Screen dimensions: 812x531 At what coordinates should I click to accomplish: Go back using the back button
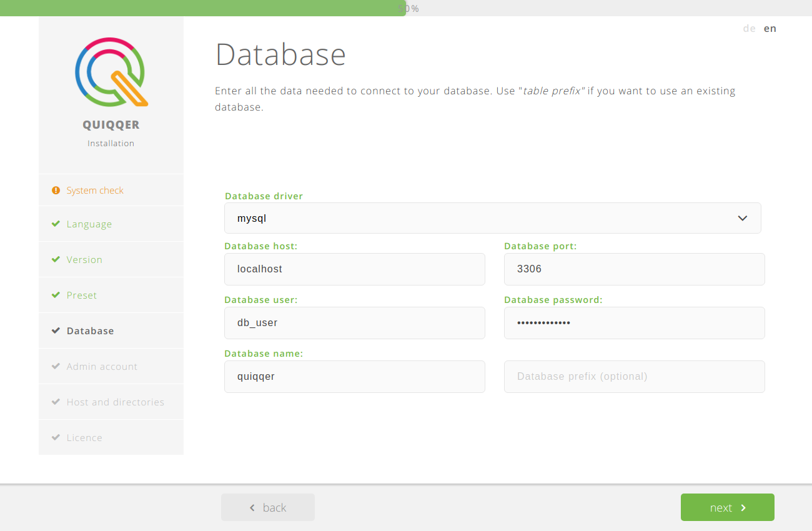click(268, 507)
